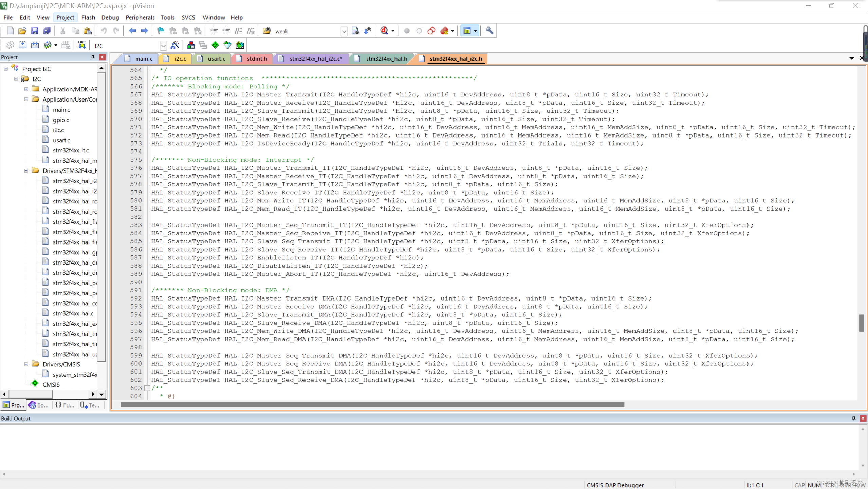Open Options for Target wand icon
Viewport: 868px width, 489px height.
pyautogui.click(x=175, y=45)
